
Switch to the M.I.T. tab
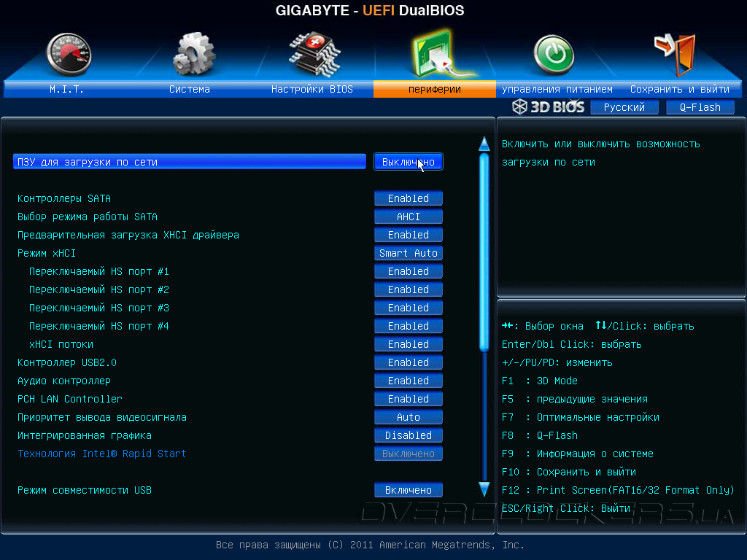[x=66, y=89]
